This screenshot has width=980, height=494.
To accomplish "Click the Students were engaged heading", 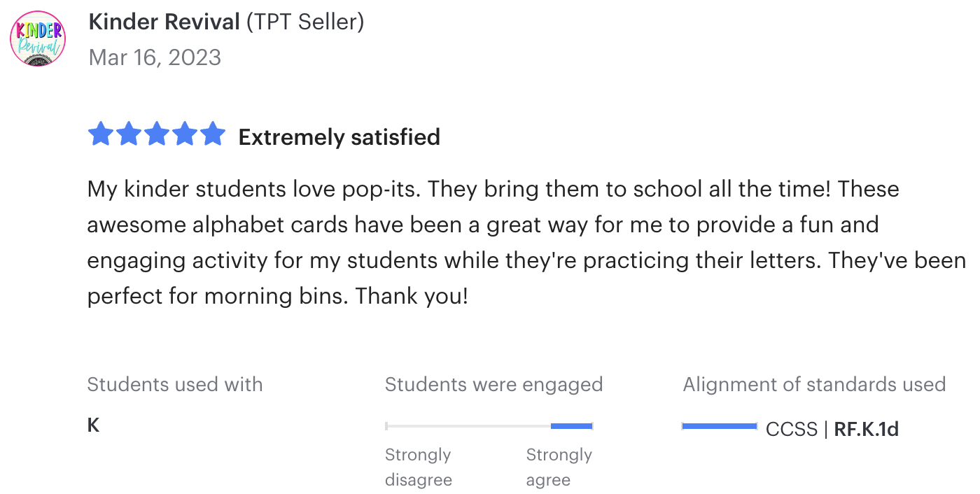I will point(494,384).
